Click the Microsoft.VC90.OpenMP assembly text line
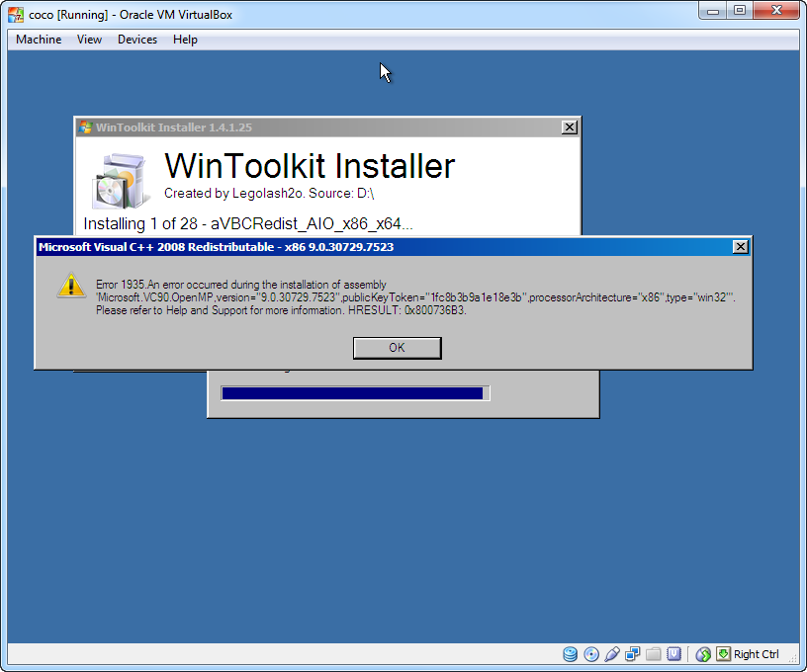This screenshot has height=672, width=807. pos(415,297)
